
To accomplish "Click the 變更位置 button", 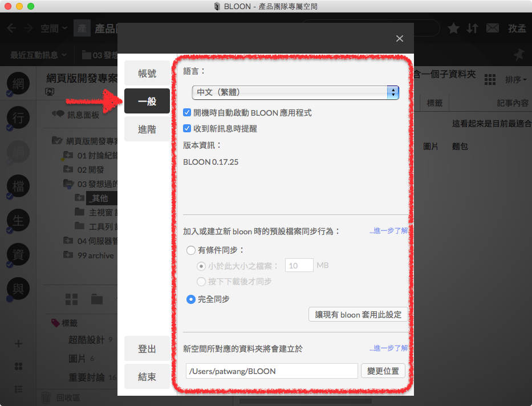I will pyautogui.click(x=383, y=371).
